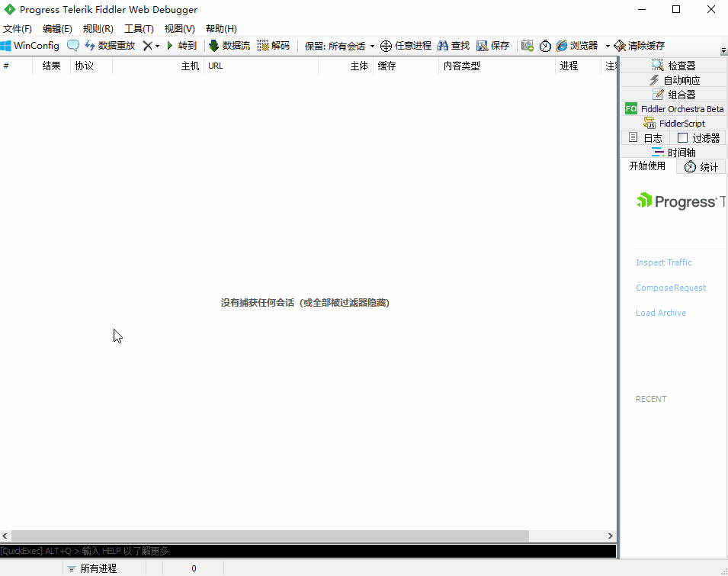
Task: Open the 工具(T) menu
Action: (139, 29)
